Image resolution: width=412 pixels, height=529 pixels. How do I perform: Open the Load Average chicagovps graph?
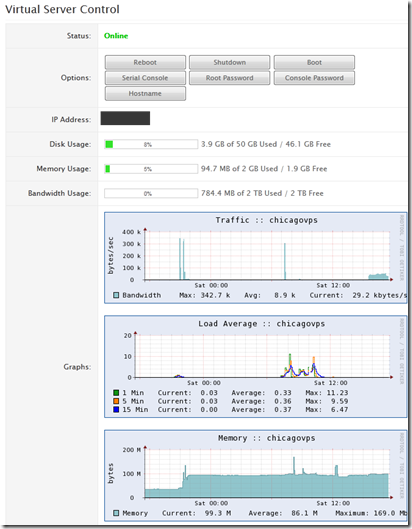click(255, 366)
